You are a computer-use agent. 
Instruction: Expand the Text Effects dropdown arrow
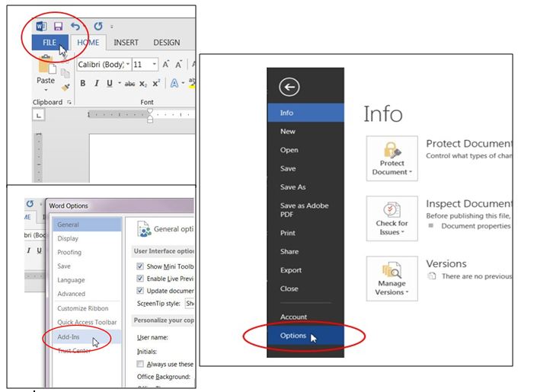tap(184, 83)
